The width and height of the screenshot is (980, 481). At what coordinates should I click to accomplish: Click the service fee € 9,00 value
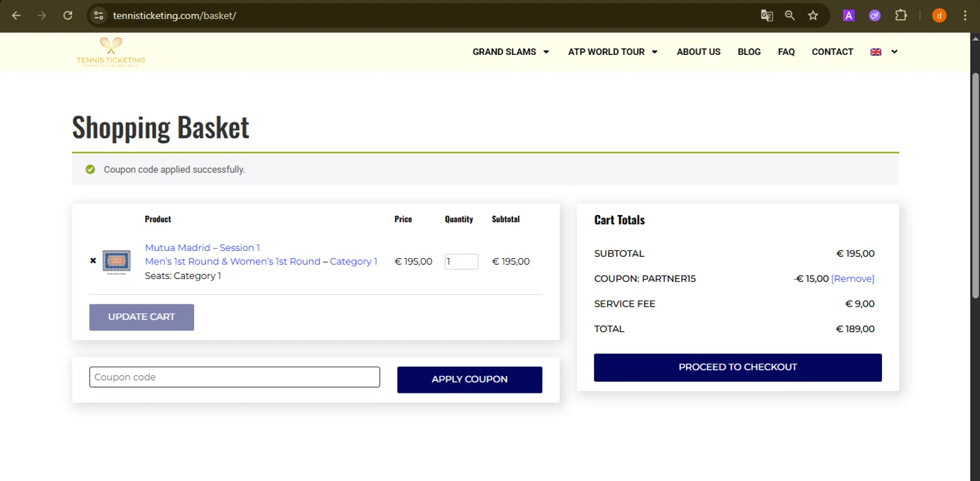pos(860,304)
